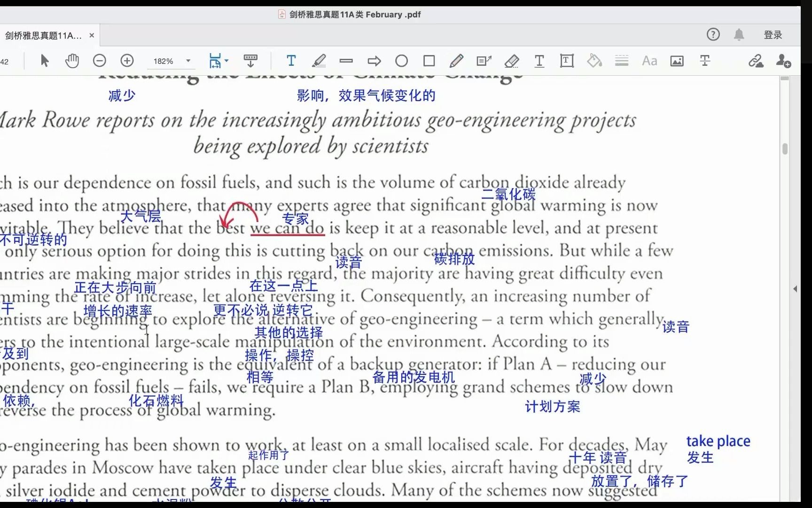Click the blue annotation '化石燃料'
The width and height of the screenshot is (812, 508).
click(x=156, y=401)
